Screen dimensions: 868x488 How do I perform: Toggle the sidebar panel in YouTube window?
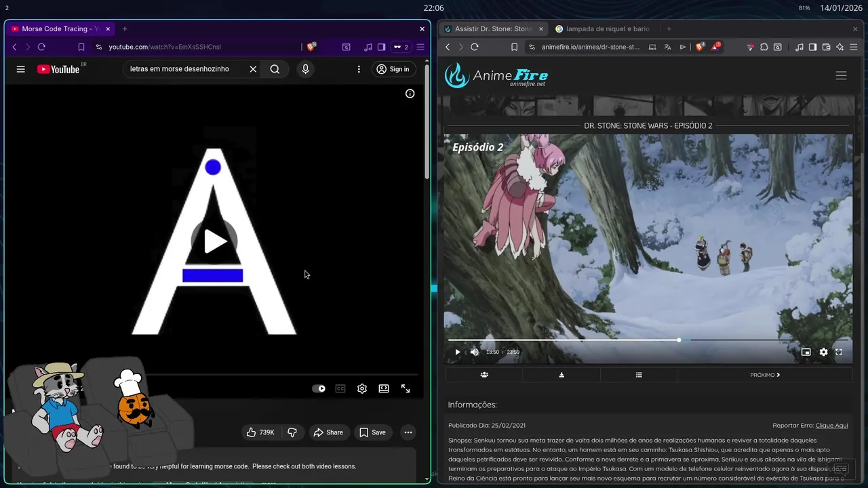[x=381, y=47]
